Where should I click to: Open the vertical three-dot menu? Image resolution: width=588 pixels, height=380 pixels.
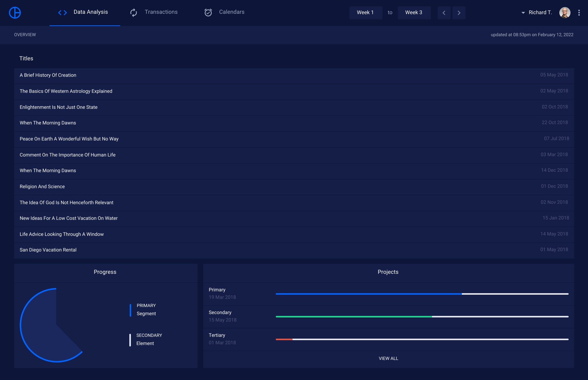click(x=579, y=13)
